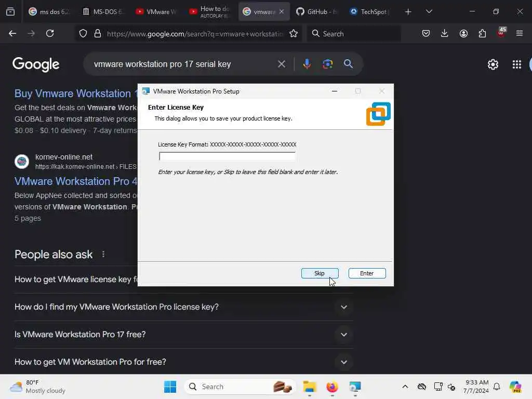Bookmark this page with the star

(294, 33)
